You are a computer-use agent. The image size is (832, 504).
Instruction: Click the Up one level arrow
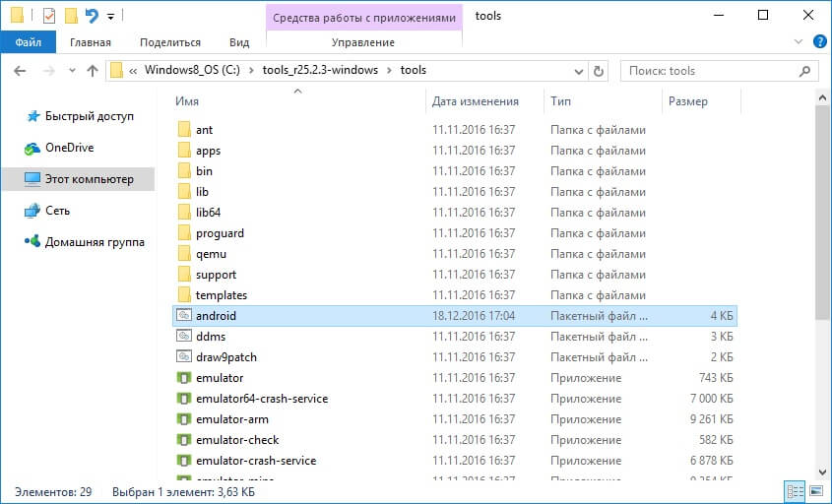(93, 71)
